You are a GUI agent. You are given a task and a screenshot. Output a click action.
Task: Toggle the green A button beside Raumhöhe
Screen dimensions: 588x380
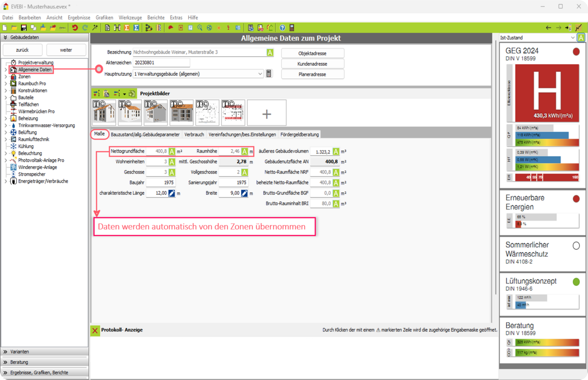[244, 152]
